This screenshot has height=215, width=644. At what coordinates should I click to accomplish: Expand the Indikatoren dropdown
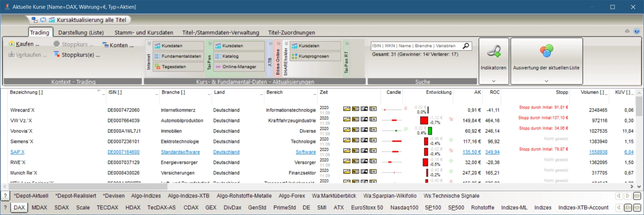[493, 81]
